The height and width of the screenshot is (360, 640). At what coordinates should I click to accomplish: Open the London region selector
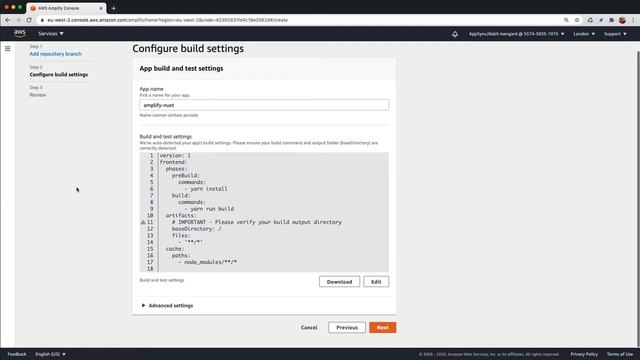[584, 34]
